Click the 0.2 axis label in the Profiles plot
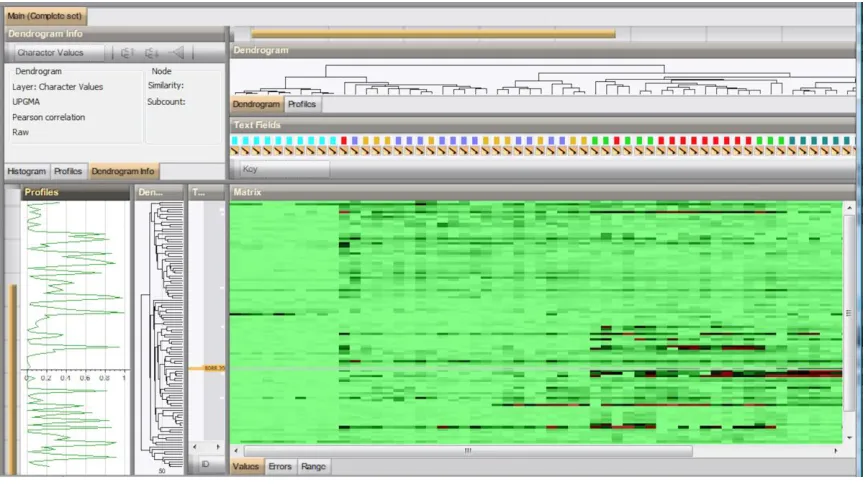 click(46, 378)
